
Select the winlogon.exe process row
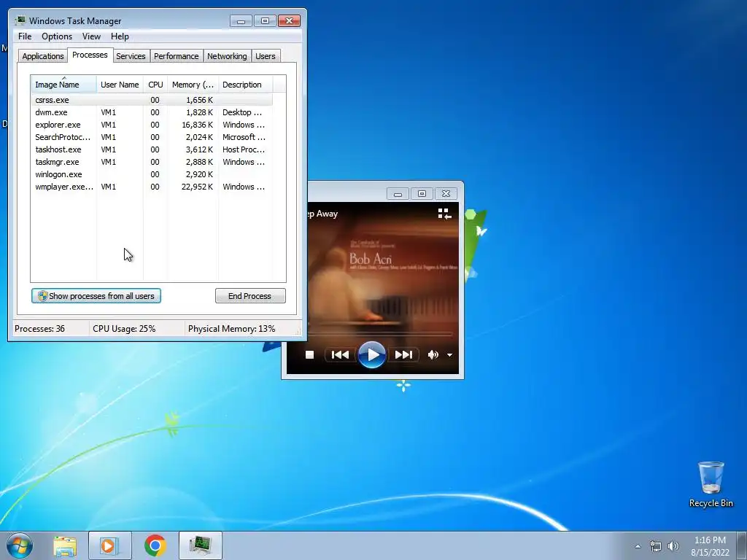152,174
